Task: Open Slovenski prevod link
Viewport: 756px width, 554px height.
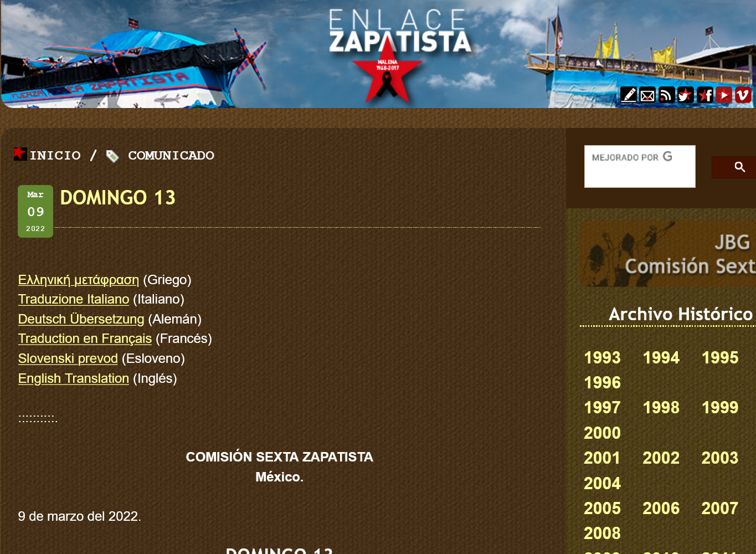Action: (x=68, y=358)
